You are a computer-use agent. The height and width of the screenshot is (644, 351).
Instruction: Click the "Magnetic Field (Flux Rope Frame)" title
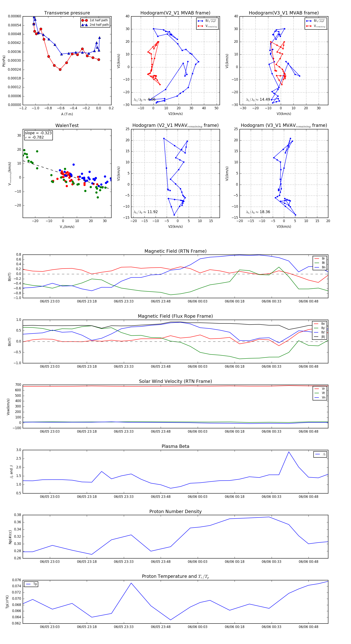pos(175,316)
